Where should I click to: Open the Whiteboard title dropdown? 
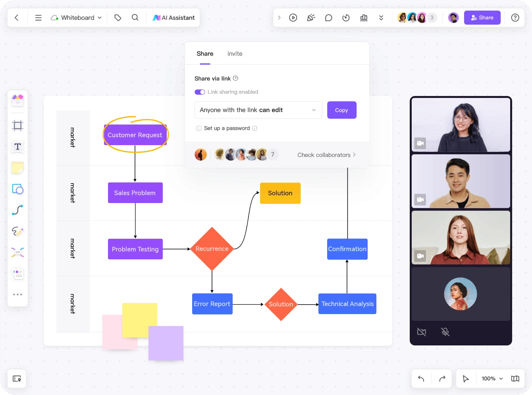pyautogui.click(x=77, y=17)
